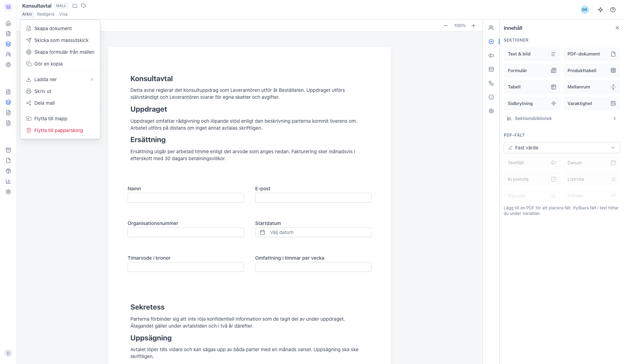624x364 pixels.
Task: Click the home icon in left sidebar
Action: (x=8, y=23)
